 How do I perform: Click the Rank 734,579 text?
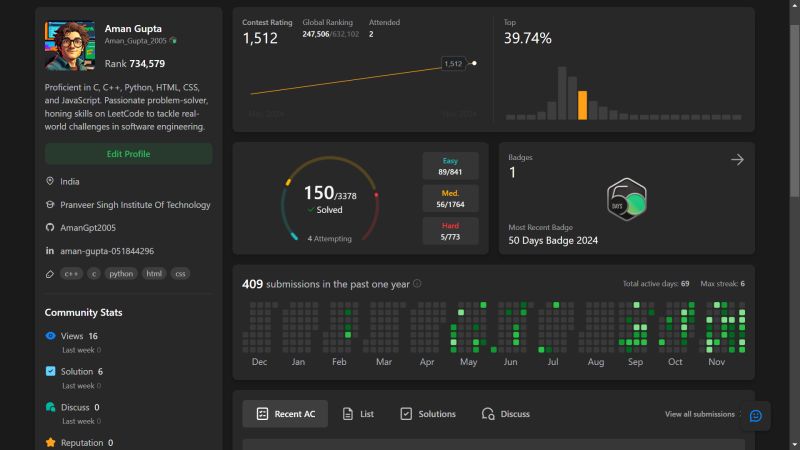pyautogui.click(x=135, y=64)
